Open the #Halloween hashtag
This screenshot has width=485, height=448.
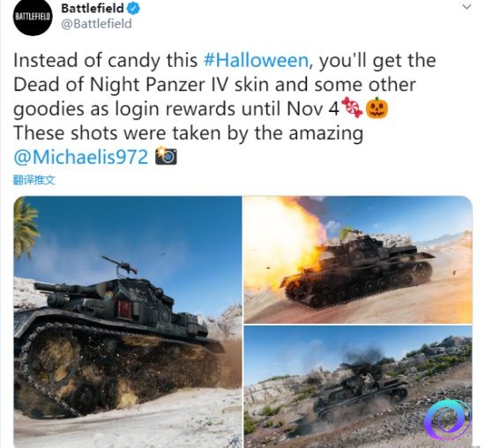click(256, 60)
